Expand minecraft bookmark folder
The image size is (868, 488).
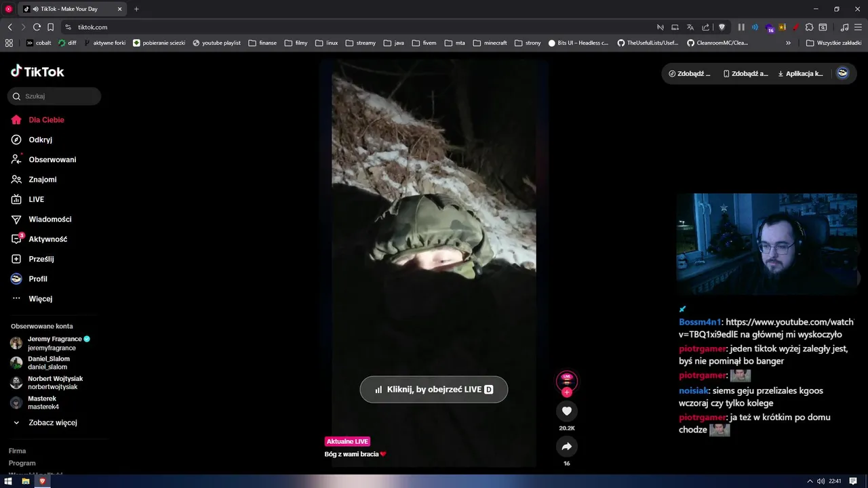(x=490, y=43)
